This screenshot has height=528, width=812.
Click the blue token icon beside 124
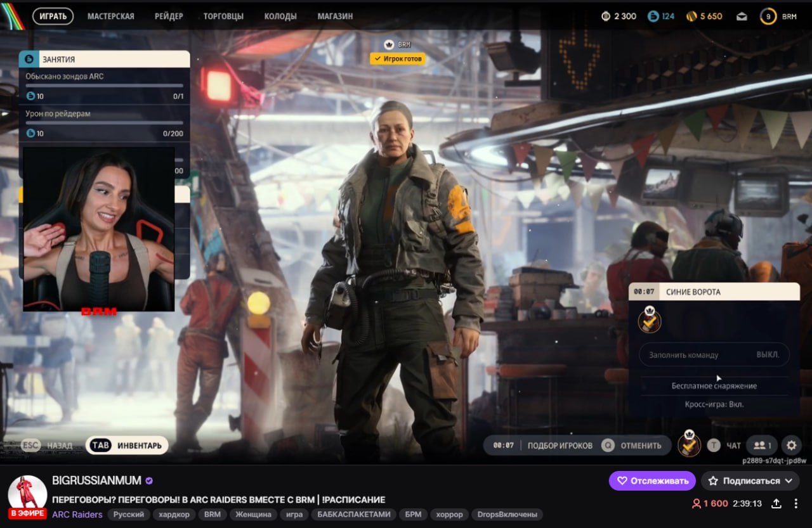[653, 16]
